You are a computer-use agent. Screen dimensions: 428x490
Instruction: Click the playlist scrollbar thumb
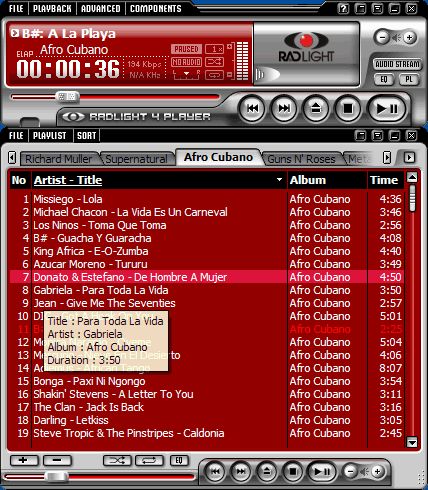point(412,198)
